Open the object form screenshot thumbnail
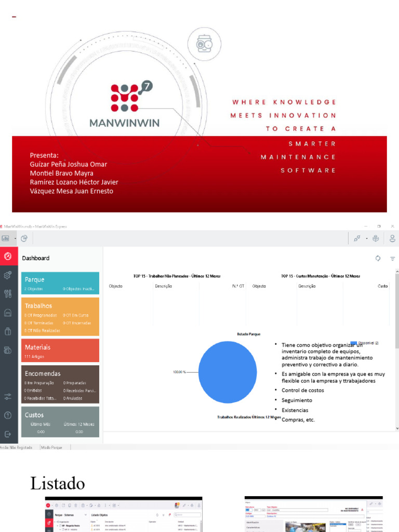Viewport: 399px width, 532px height. tap(313, 514)
